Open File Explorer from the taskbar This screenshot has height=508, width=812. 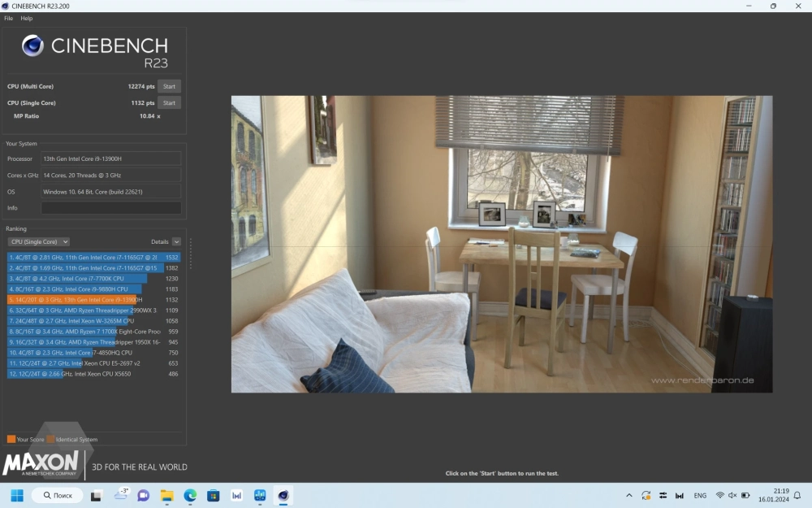[166, 495]
